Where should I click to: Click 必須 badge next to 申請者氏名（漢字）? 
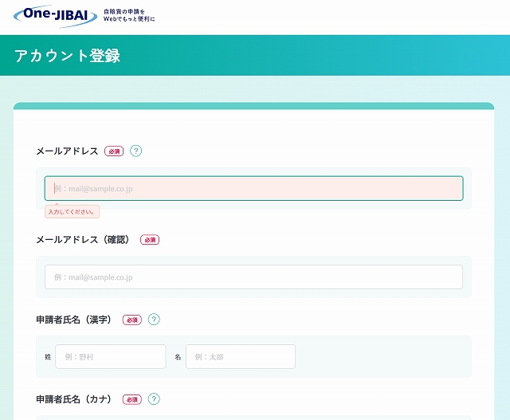[131, 320]
